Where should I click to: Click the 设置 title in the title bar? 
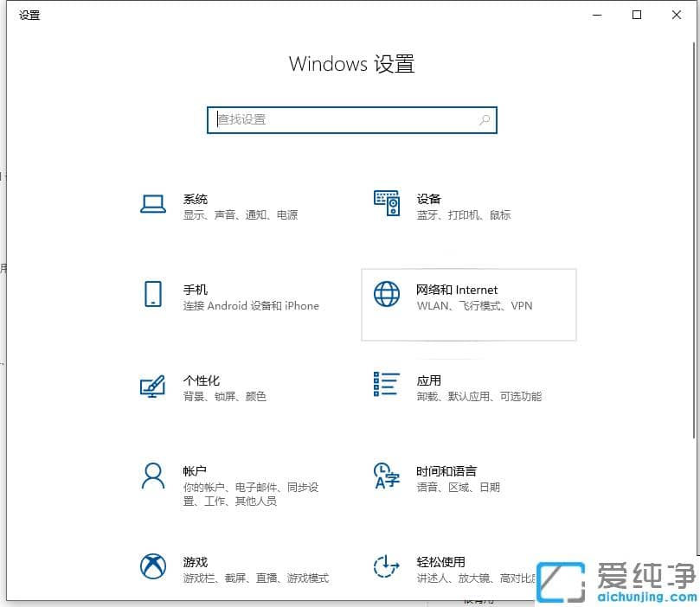coord(29,15)
